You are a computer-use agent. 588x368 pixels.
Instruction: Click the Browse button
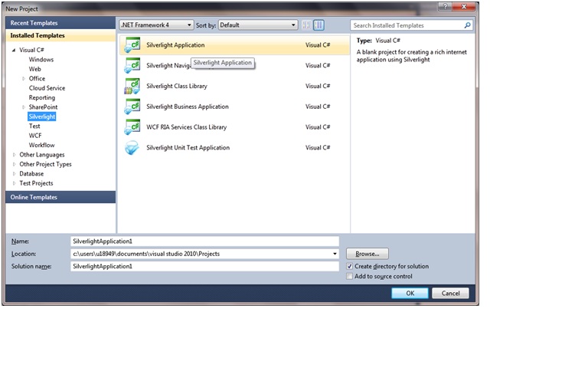pos(367,254)
